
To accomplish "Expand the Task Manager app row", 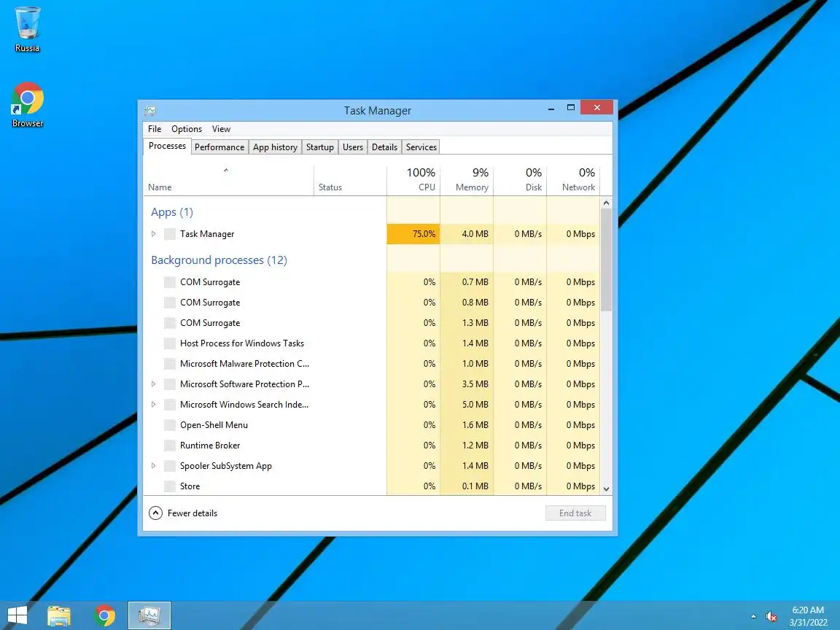I will point(153,233).
